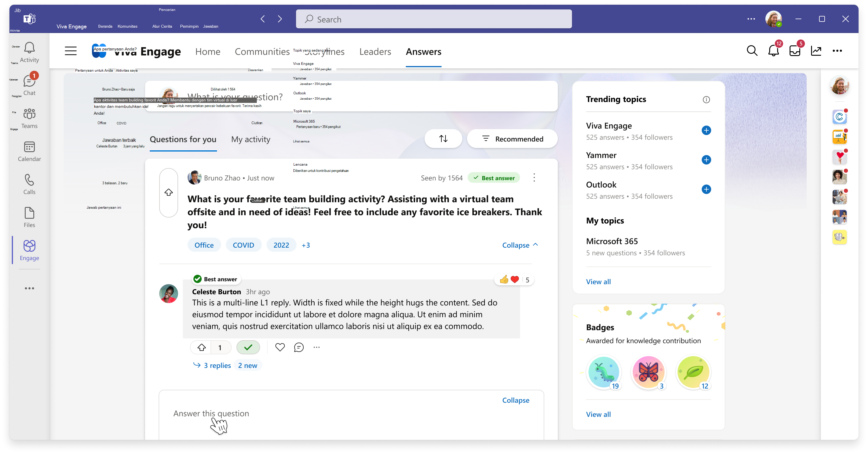Click the Teams search box
The width and height of the screenshot is (868, 454).
tap(434, 19)
